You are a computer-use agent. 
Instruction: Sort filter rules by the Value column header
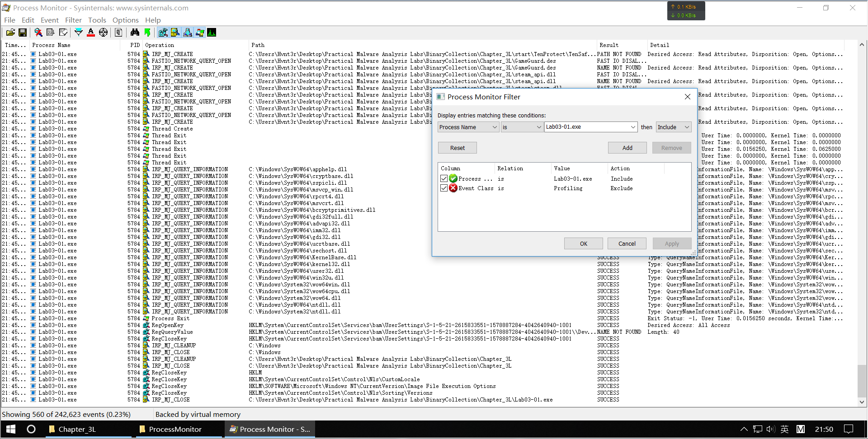579,168
